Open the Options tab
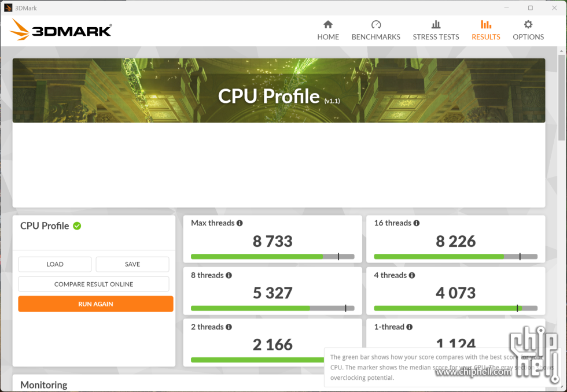The height and width of the screenshot is (392, 567). [x=528, y=30]
